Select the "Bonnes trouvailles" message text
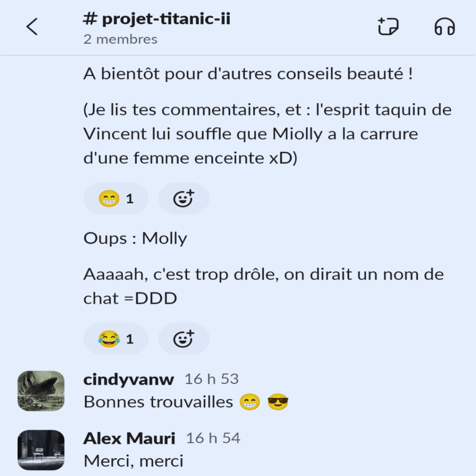 coord(158,402)
